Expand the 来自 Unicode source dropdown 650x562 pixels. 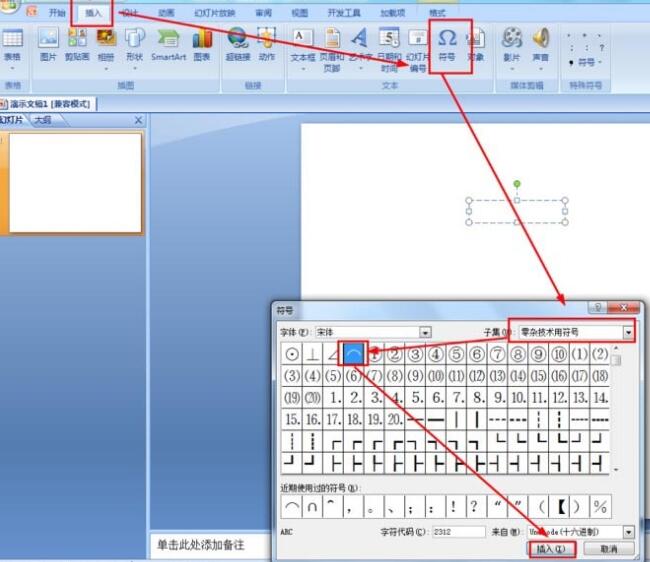tap(628, 532)
